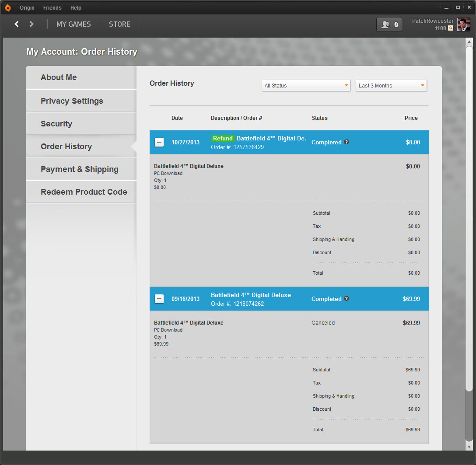Click the 1100 points balance

(x=440, y=28)
